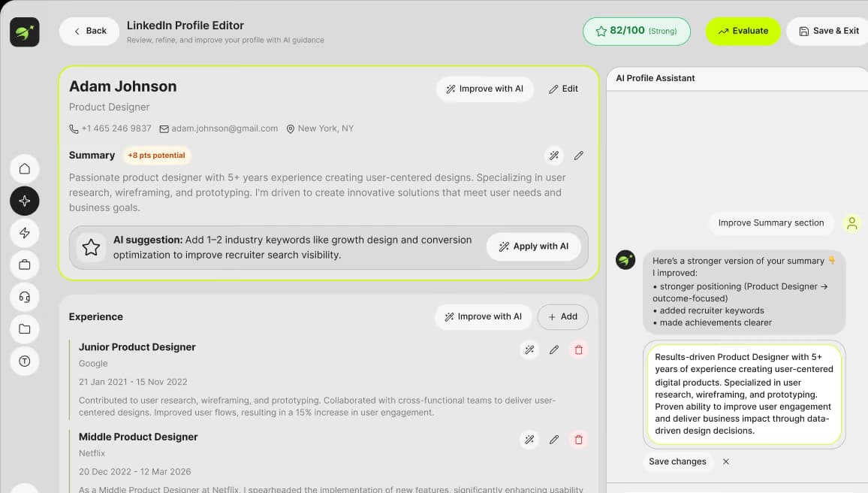This screenshot has width=868, height=493.
Task: Click the AI Profile Assistant panel title
Action: click(x=656, y=78)
